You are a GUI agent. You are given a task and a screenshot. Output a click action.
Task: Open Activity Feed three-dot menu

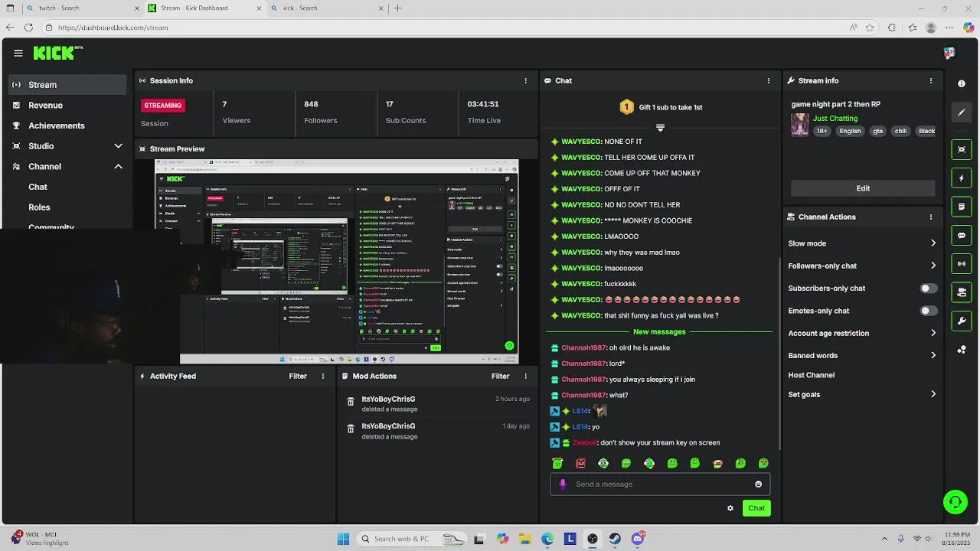[323, 376]
